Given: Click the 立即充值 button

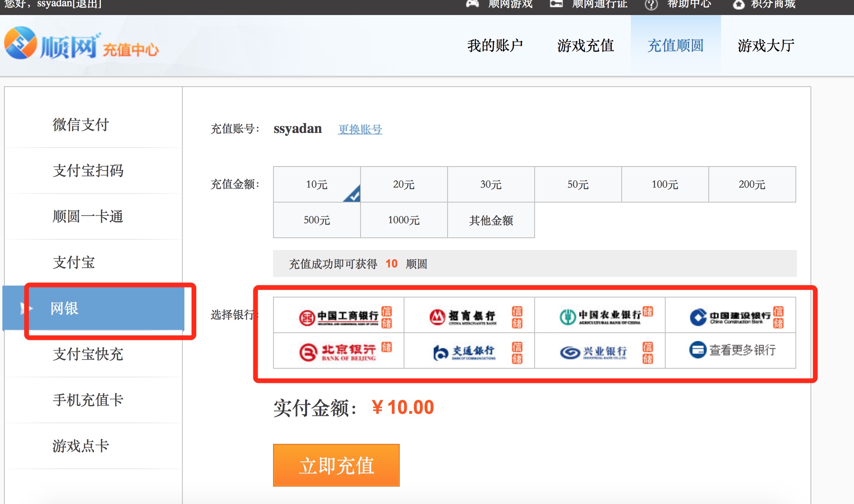Looking at the screenshot, I should [x=336, y=465].
